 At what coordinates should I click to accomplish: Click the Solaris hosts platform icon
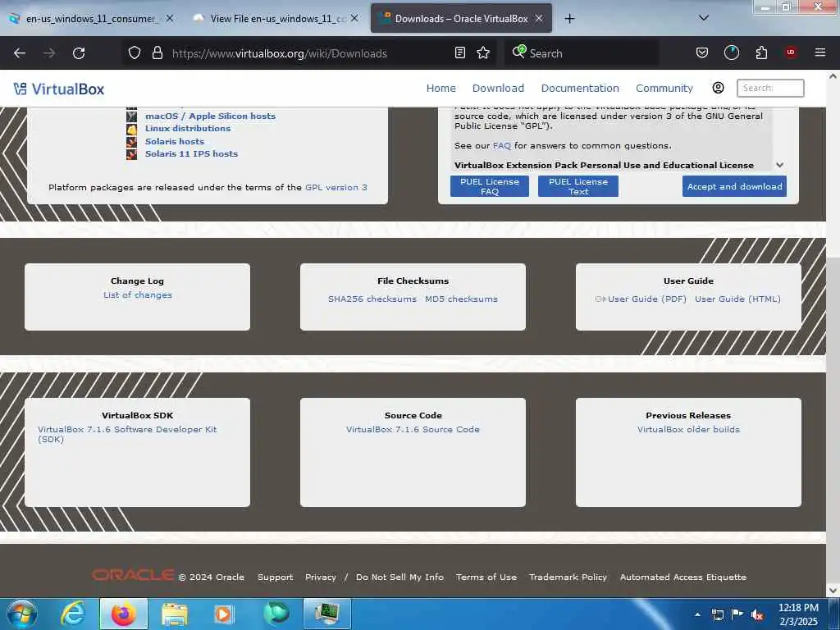(x=132, y=142)
